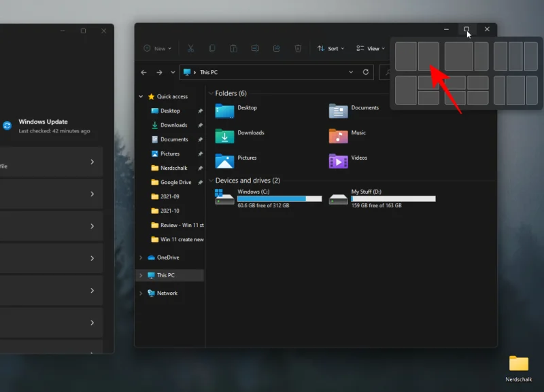Unpin the Downloads folder from Quick access

pyautogui.click(x=200, y=125)
